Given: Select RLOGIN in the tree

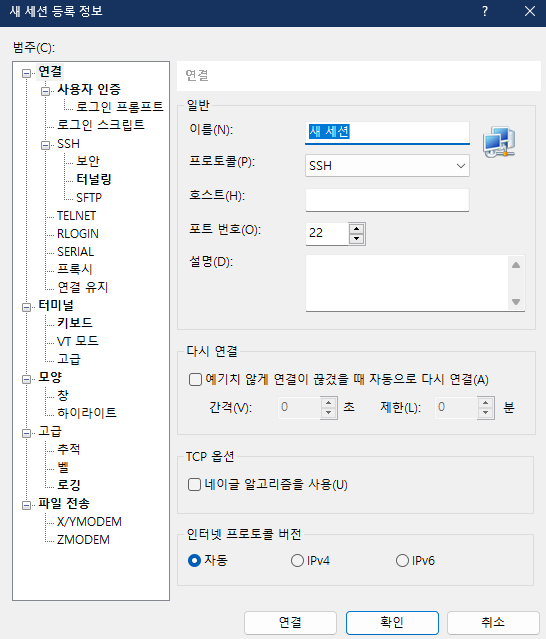Looking at the screenshot, I should pos(78,234).
